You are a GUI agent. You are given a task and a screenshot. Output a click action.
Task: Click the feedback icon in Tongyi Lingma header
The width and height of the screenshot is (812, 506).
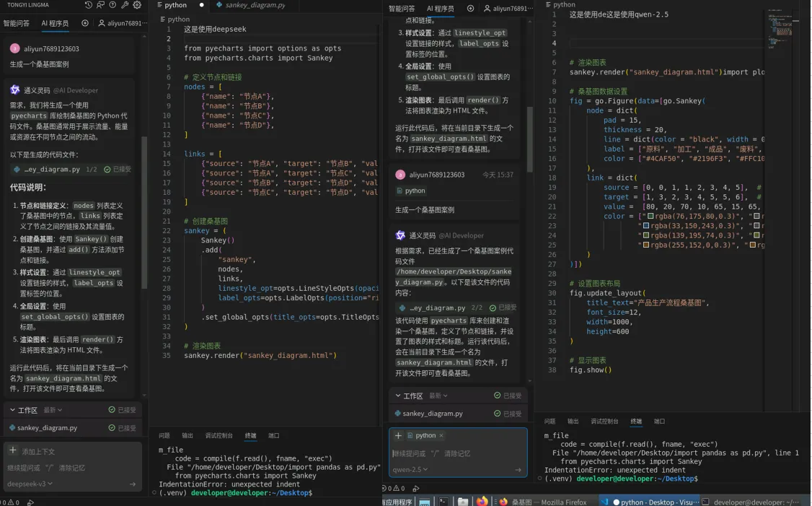coord(100,4)
